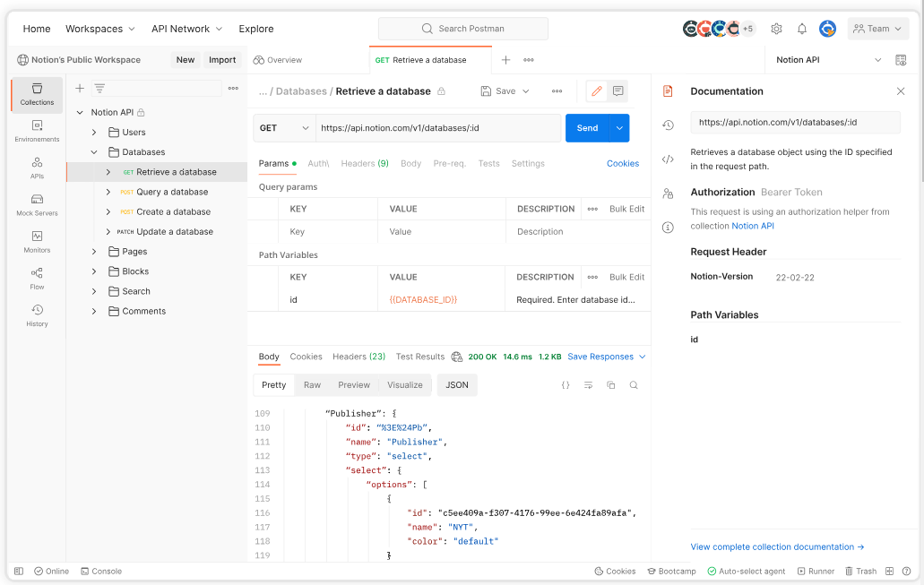
Task: Click the plus icon to create a collection
Action: point(80,89)
